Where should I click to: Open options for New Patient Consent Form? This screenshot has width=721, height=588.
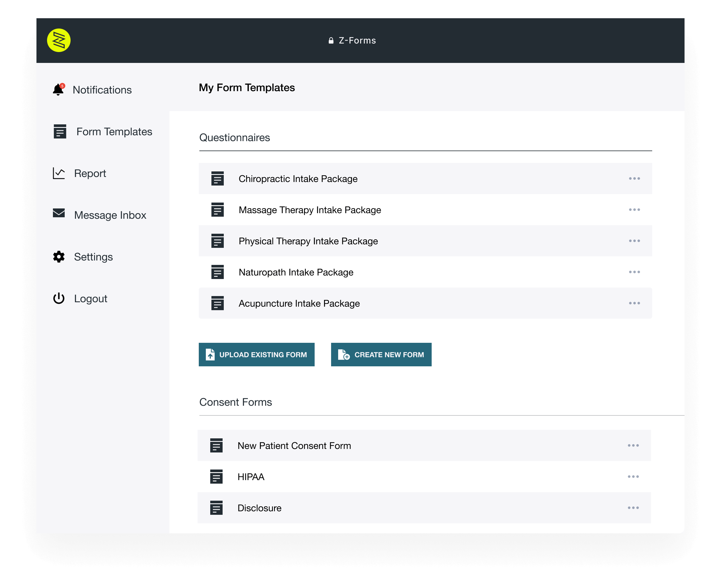pyautogui.click(x=633, y=445)
